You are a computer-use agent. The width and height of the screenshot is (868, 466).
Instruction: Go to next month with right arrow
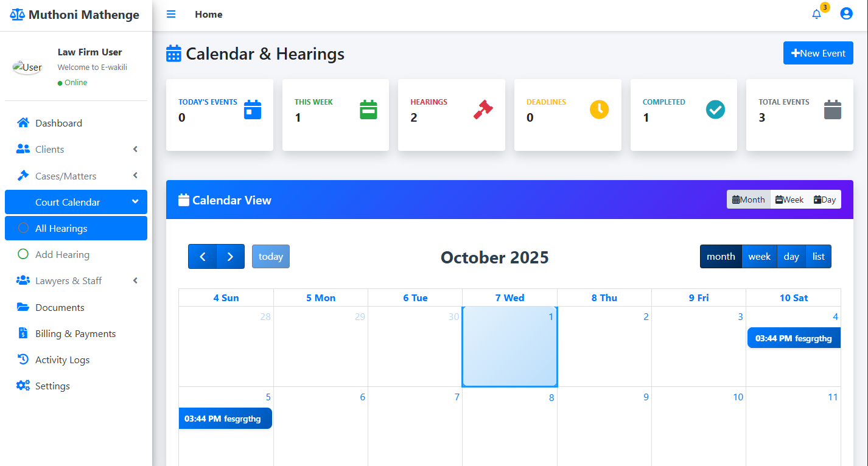[230, 256]
